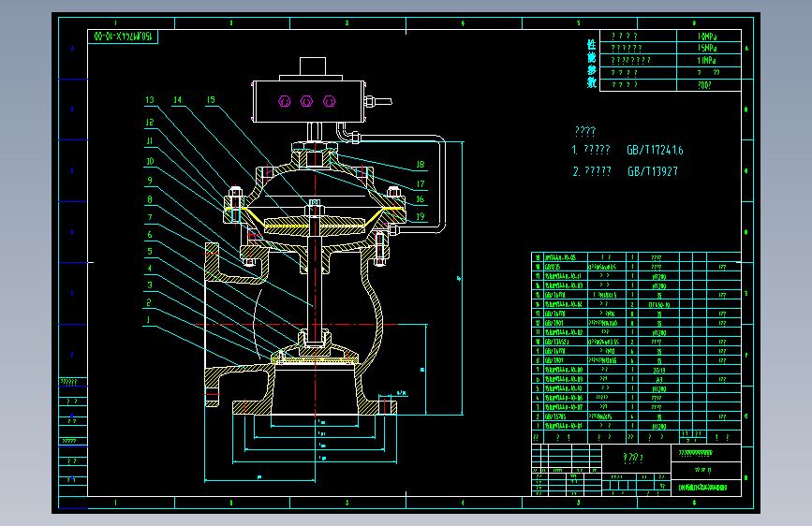Image resolution: width=812 pixels, height=526 pixels.
Task: Click the right magenta hex bolt on actuator
Action: (330, 101)
